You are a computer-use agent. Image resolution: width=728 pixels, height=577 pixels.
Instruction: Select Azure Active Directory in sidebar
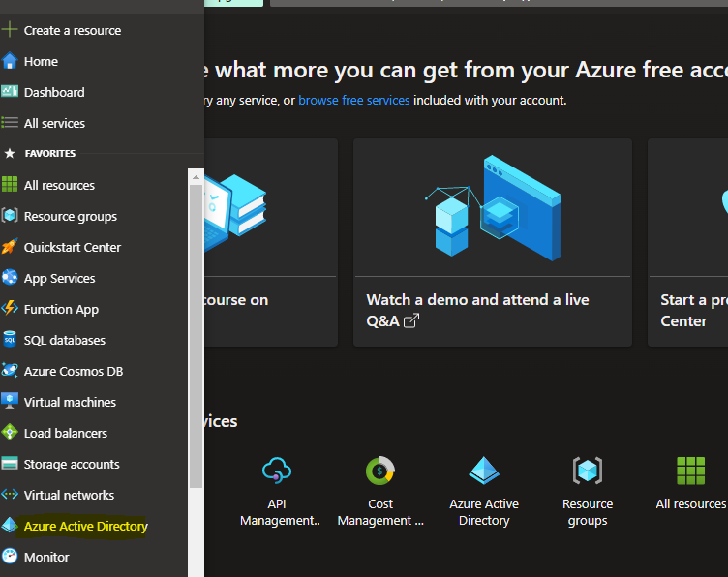click(x=85, y=526)
